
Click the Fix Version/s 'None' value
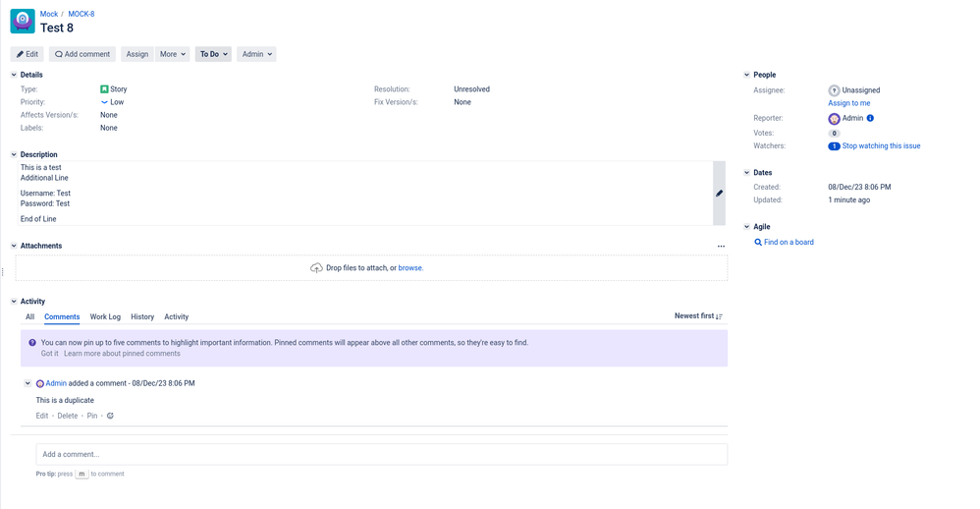point(463,102)
